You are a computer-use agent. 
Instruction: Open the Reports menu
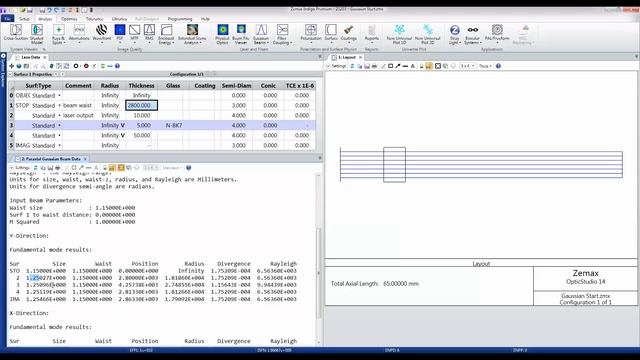[372, 33]
